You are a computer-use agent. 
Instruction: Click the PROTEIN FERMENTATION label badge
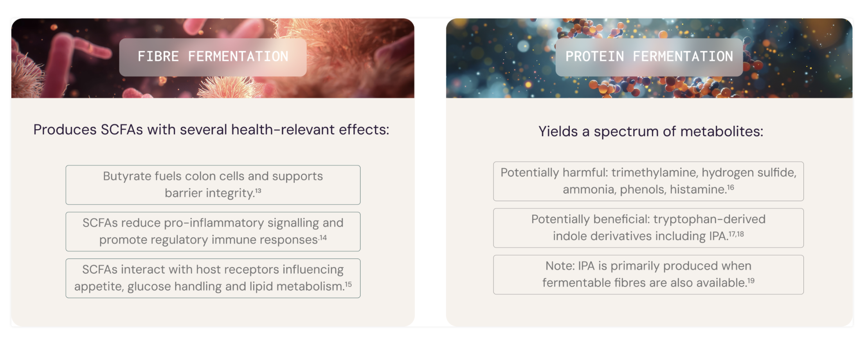[x=649, y=57]
